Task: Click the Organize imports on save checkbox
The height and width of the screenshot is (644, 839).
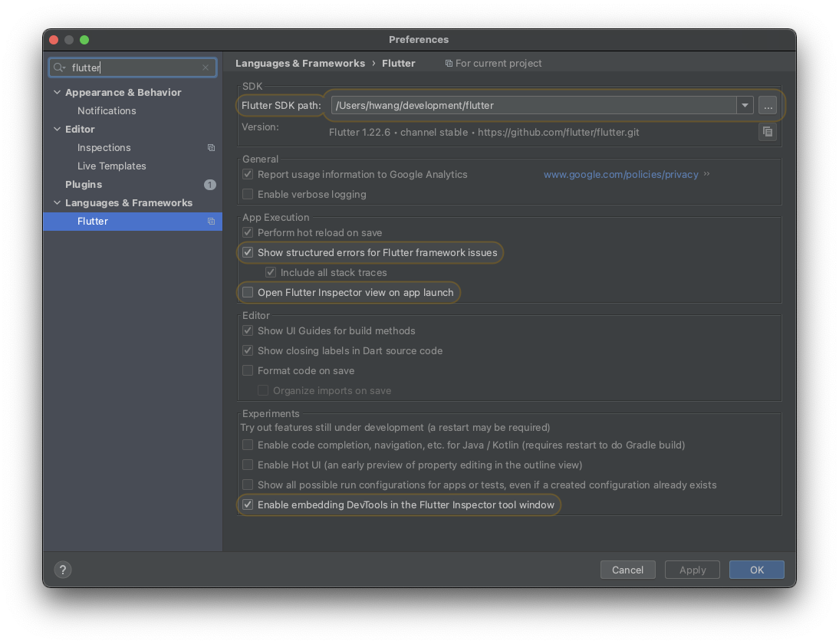Action: pyautogui.click(x=263, y=390)
